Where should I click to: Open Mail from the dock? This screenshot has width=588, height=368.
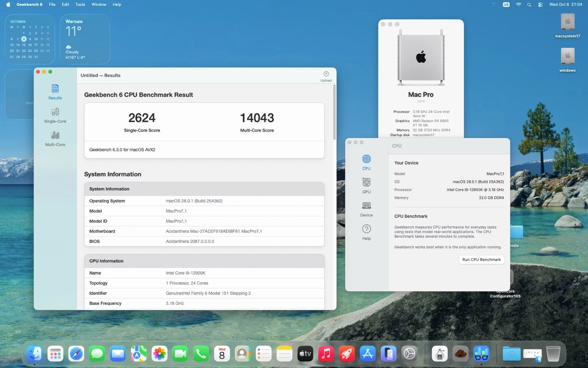tap(118, 354)
